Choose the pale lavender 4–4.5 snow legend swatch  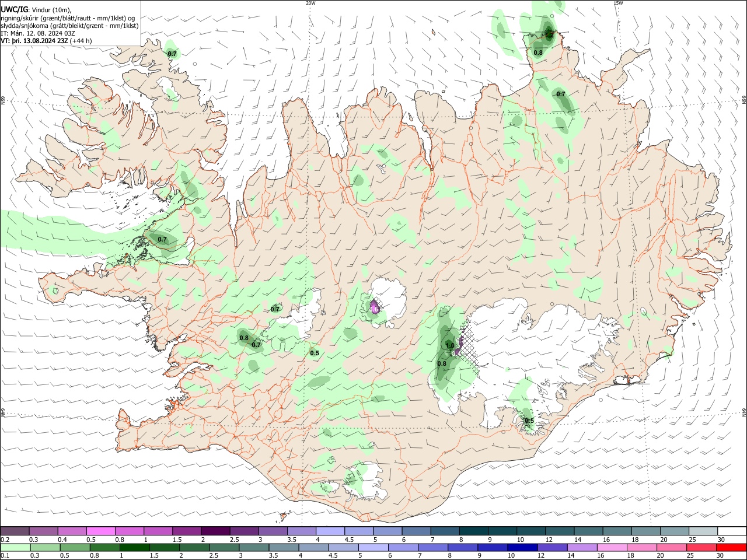pyautogui.click(x=330, y=531)
